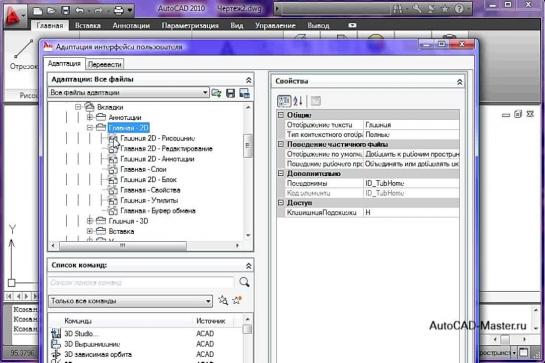Expand the Главная - 3D tree node

90,220
